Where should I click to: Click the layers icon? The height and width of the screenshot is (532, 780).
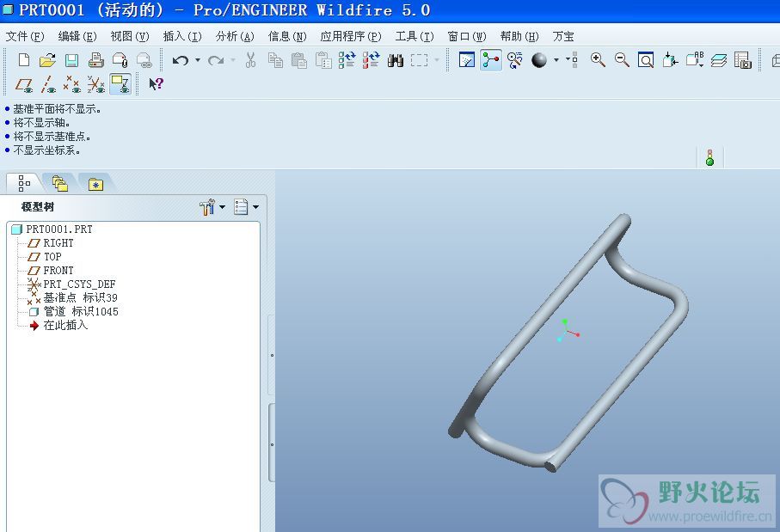click(x=718, y=60)
